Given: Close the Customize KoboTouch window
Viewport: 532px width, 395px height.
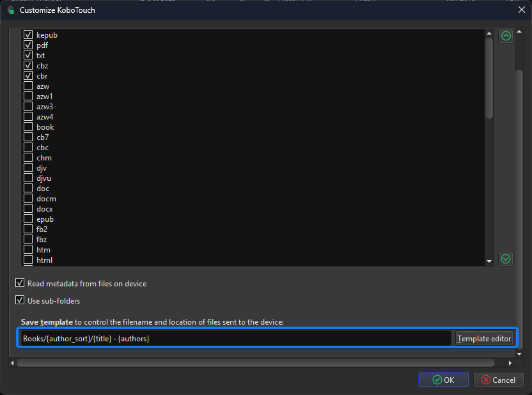Looking at the screenshot, I should (522, 10).
